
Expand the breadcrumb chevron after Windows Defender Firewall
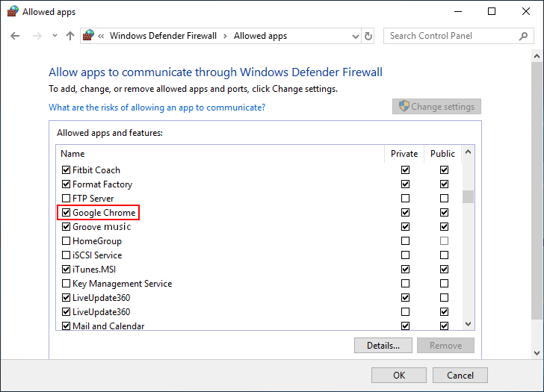225,36
